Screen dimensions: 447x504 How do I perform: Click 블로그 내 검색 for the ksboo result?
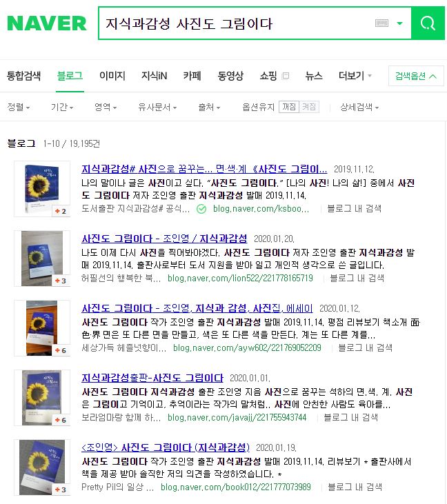point(354,209)
